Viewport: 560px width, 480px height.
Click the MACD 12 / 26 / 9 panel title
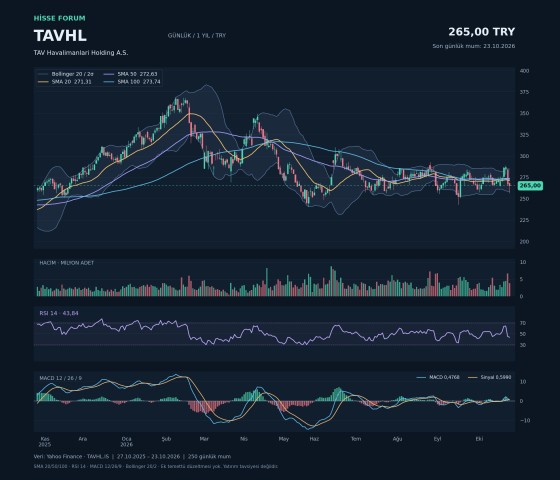tap(60, 378)
